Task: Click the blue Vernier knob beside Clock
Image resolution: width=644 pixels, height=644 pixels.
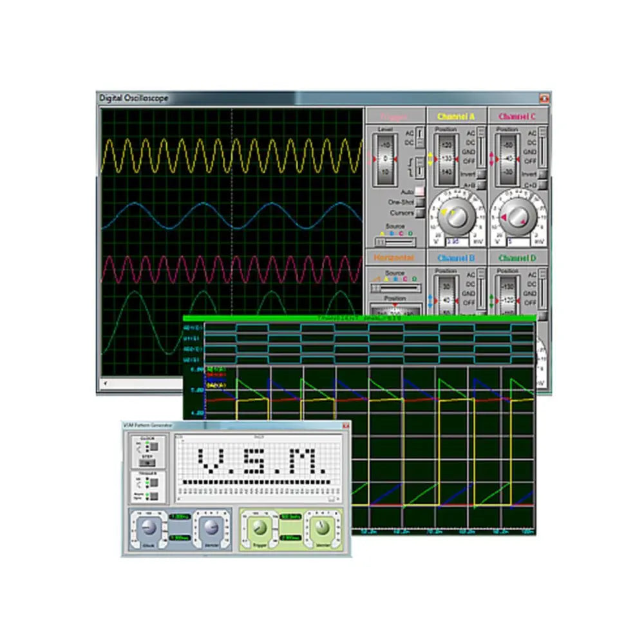Action: 210,527
